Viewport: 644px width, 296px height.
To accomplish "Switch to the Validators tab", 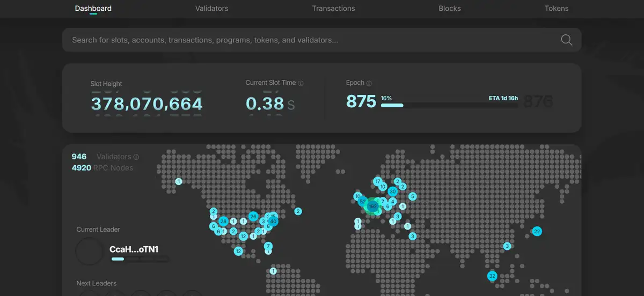I will [x=211, y=9].
